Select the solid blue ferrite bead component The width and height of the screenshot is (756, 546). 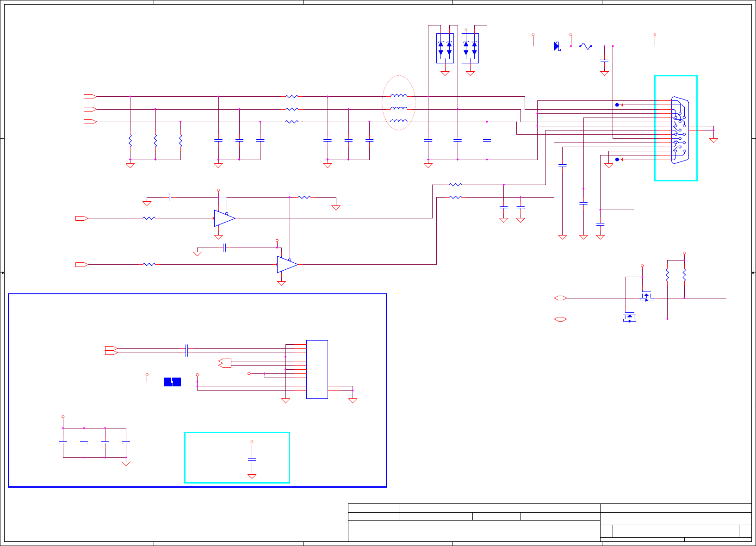click(172, 382)
